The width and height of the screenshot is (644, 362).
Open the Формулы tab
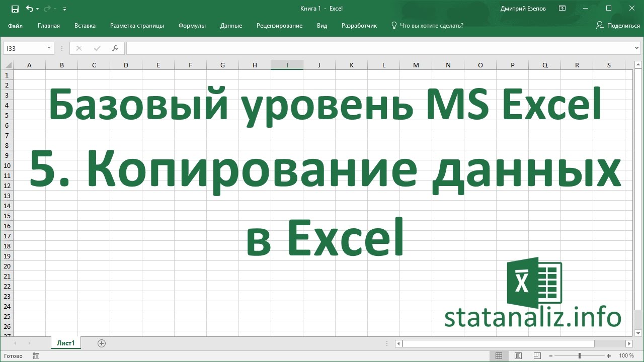192,26
